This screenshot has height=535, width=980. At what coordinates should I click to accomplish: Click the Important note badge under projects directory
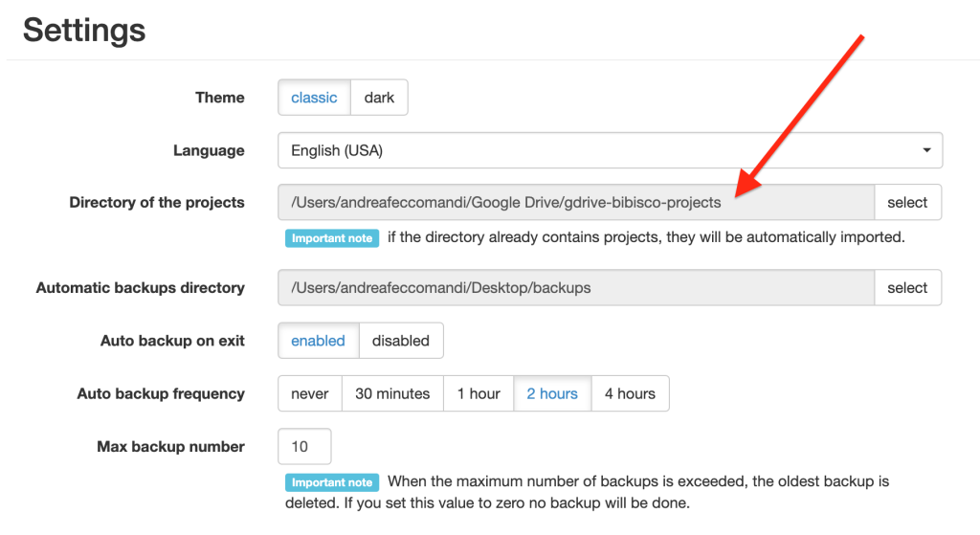[x=332, y=238]
